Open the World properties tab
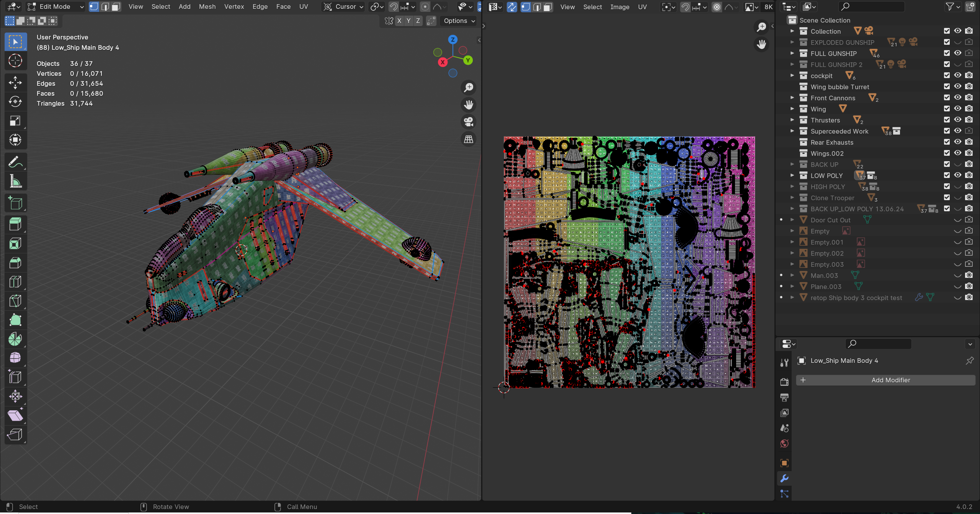 (x=784, y=444)
